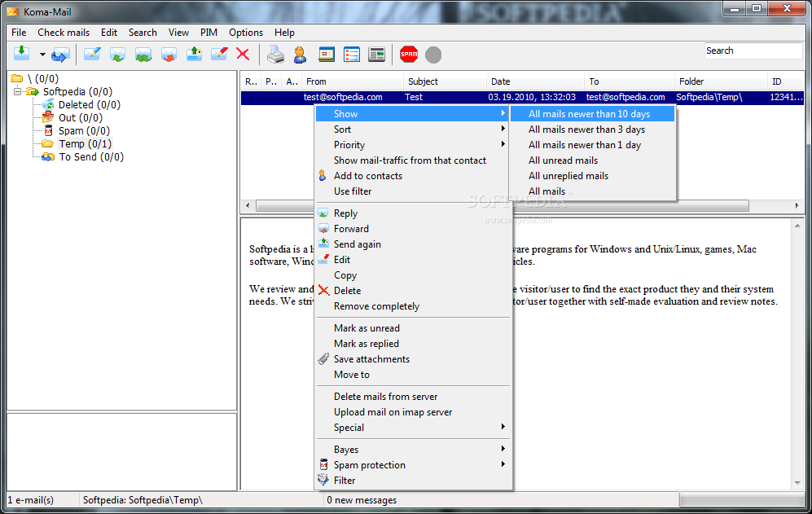Choose All unread mails
Screen dimensions: 812x514
coord(592,160)
